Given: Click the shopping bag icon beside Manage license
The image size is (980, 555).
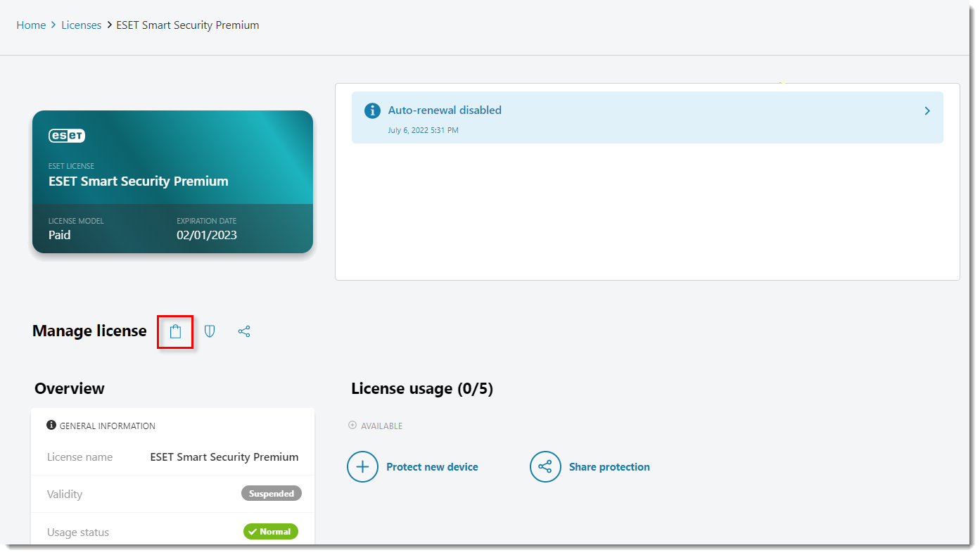Looking at the screenshot, I should pos(175,331).
